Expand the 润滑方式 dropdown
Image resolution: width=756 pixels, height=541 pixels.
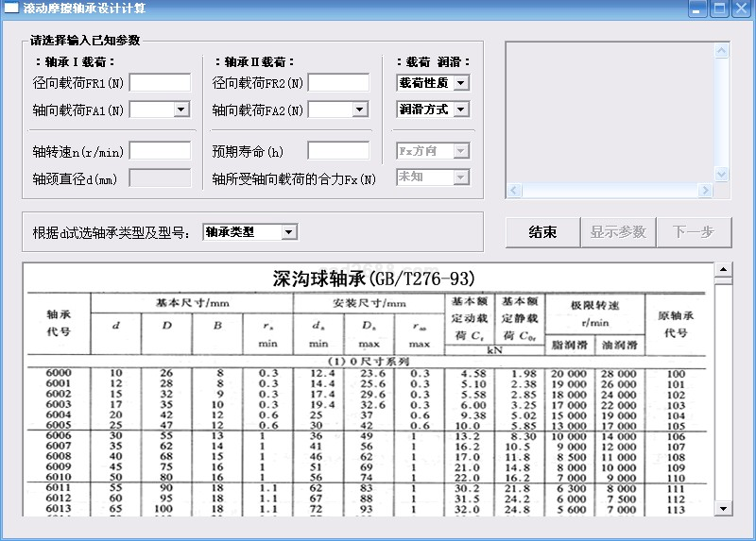(460, 110)
